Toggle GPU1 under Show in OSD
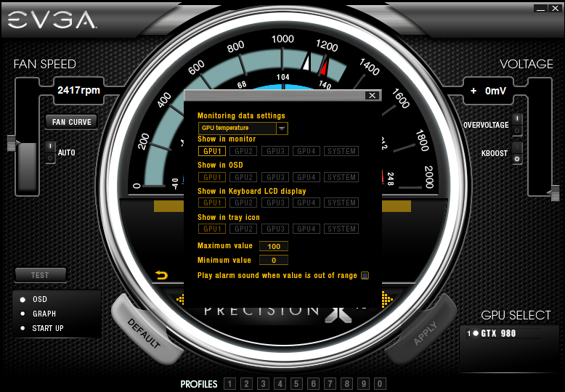565x392 pixels. pyautogui.click(x=212, y=177)
